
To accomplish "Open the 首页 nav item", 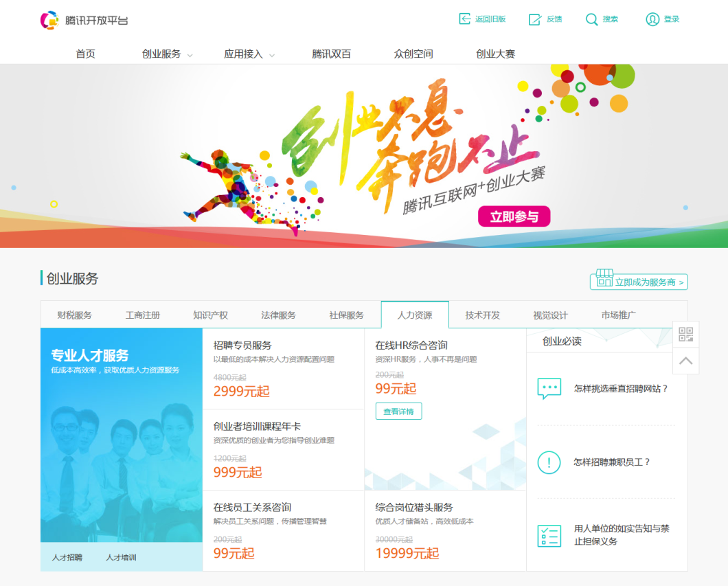I will coord(85,54).
